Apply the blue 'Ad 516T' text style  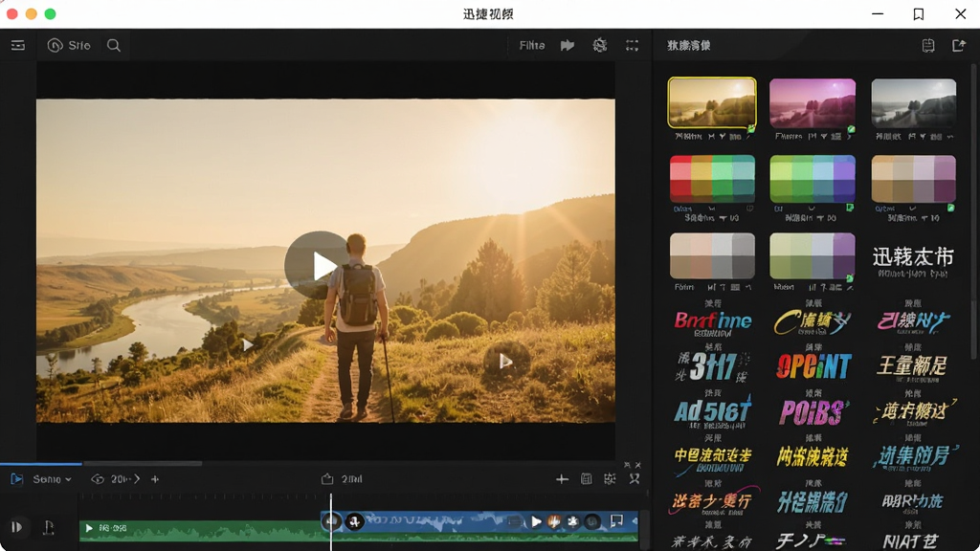tap(712, 412)
